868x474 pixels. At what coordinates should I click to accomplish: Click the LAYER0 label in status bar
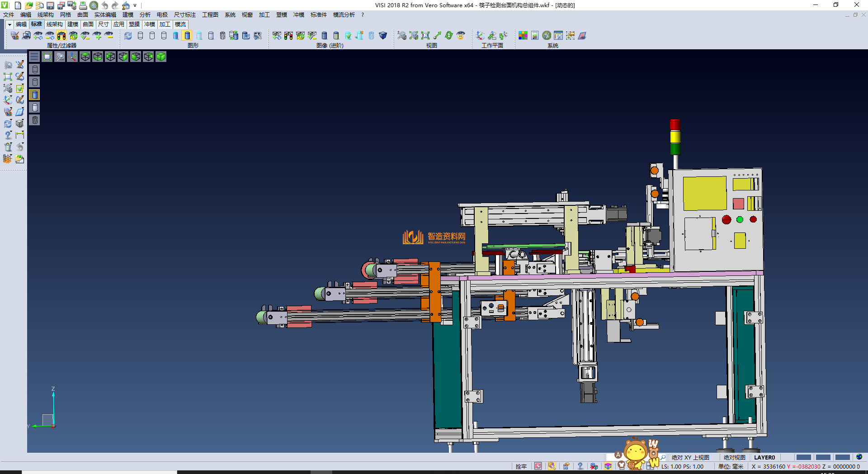764,457
